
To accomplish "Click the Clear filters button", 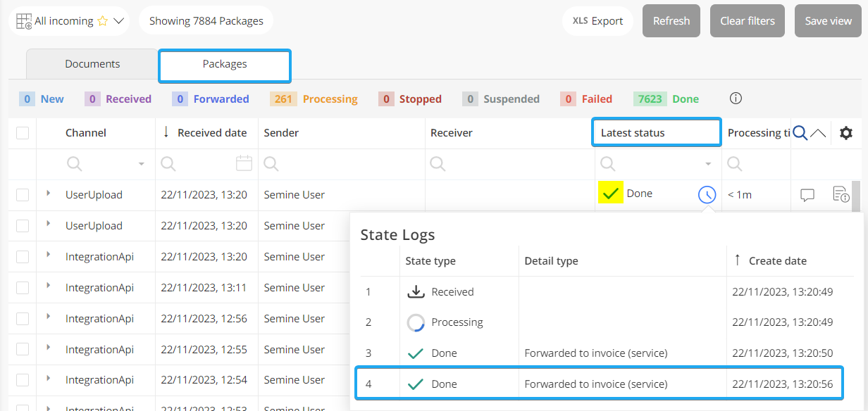I will [x=747, y=21].
